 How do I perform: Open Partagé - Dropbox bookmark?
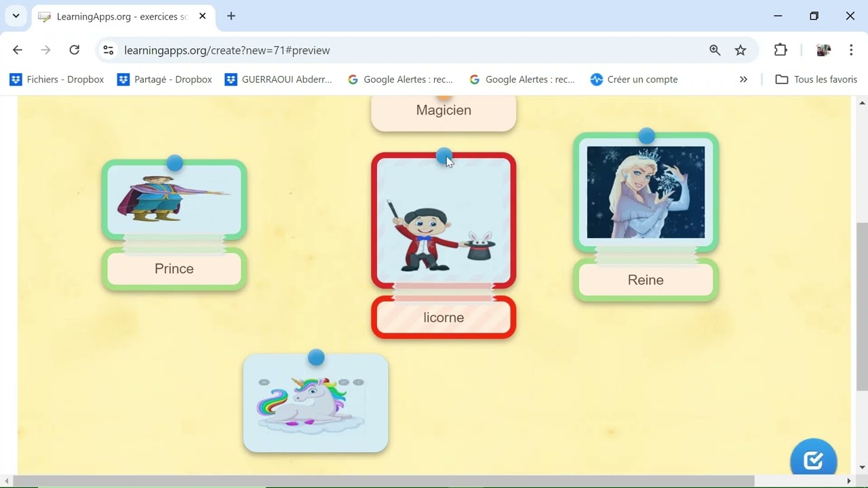pos(165,79)
